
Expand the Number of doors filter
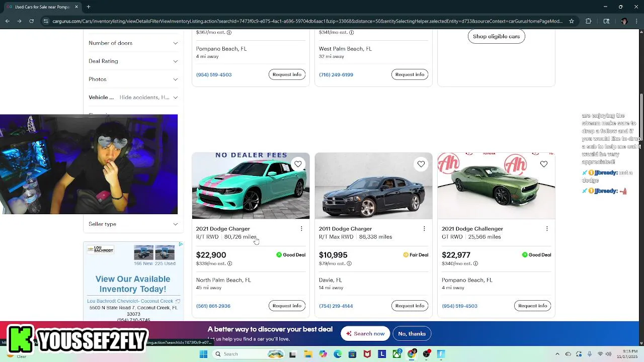click(133, 43)
